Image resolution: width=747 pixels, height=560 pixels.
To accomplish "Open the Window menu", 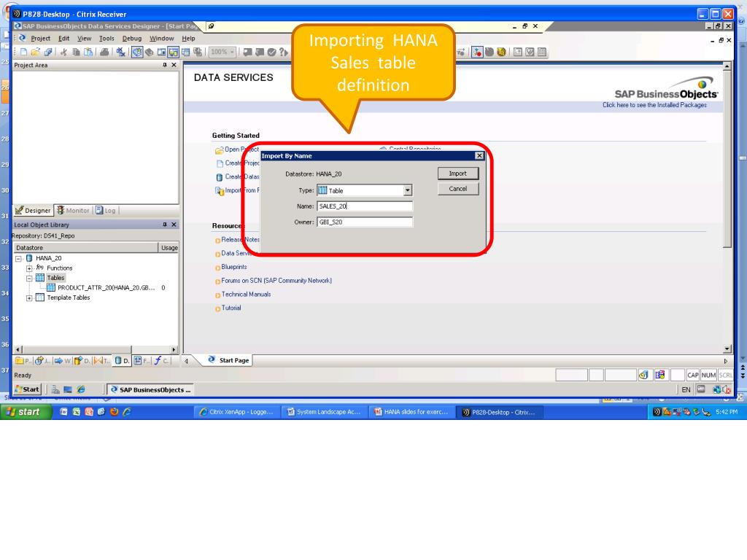I will click(x=162, y=39).
